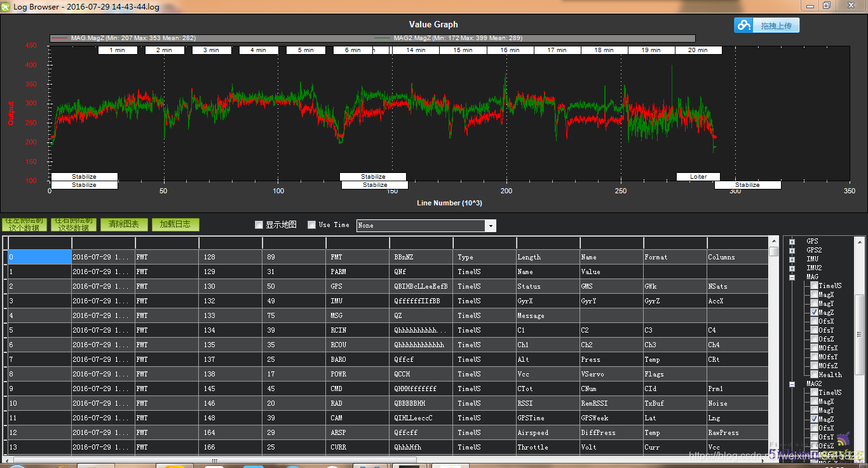The width and height of the screenshot is (868, 468).
Task: Uncheck MagZ under the MAG2 node
Action: [815, 420]
